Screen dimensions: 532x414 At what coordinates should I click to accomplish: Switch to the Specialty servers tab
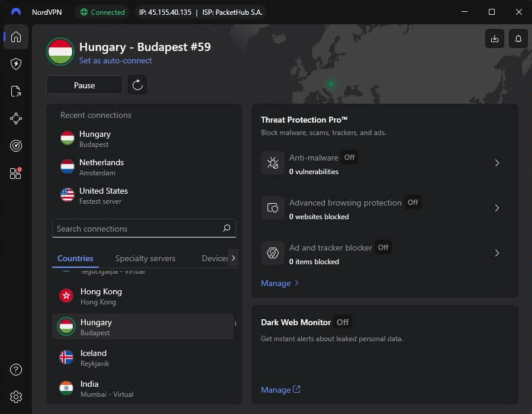click(145, 258)
